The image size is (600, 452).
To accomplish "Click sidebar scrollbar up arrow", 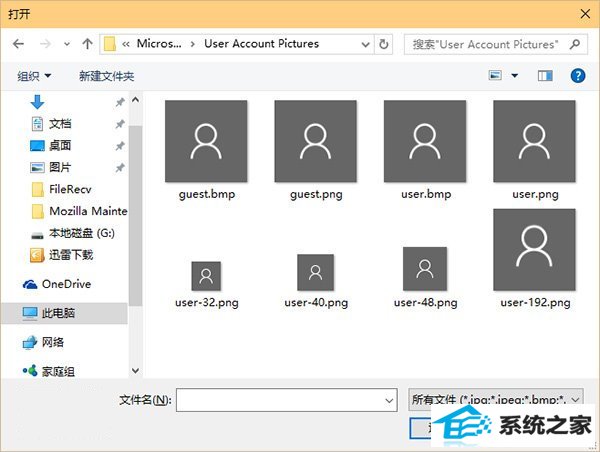I will click(135, 100).
